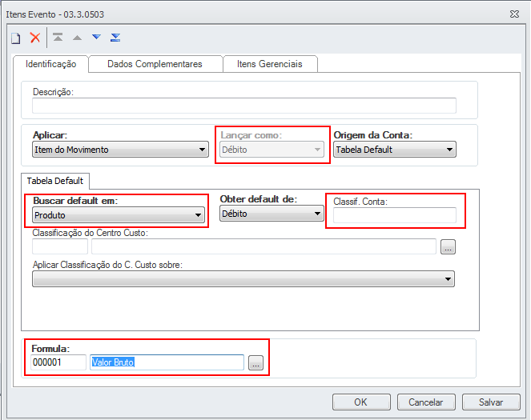531x420 pixels.
Task: Open Aplicar Classificação do C. Custo dropdown
Action: pos(243,279)
